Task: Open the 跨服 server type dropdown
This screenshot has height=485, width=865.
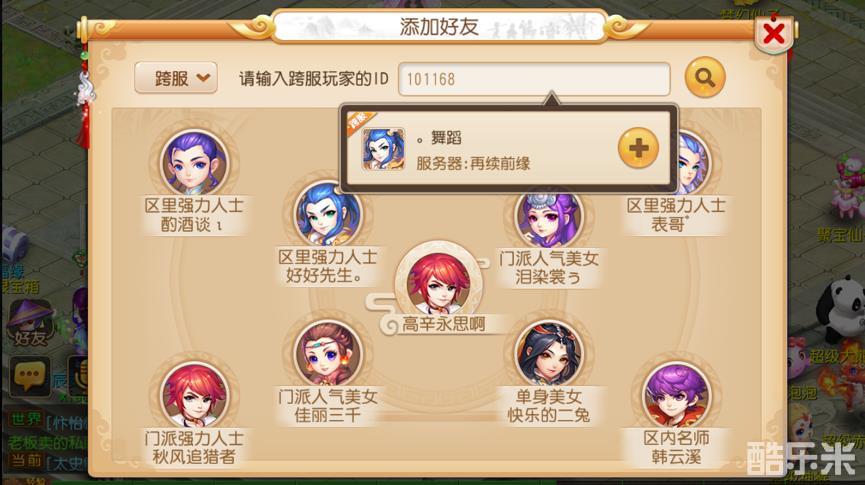Action: pos(176,78)
